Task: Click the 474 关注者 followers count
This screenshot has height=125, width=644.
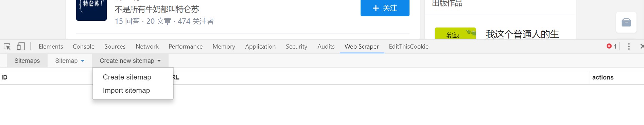Action: (x=196, y=21)
